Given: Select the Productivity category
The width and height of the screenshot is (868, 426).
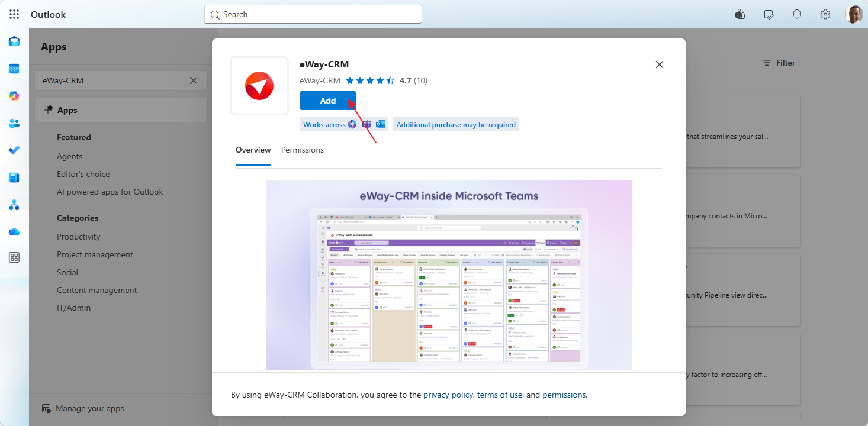Looking at the screenshot, I should point(79,237).
